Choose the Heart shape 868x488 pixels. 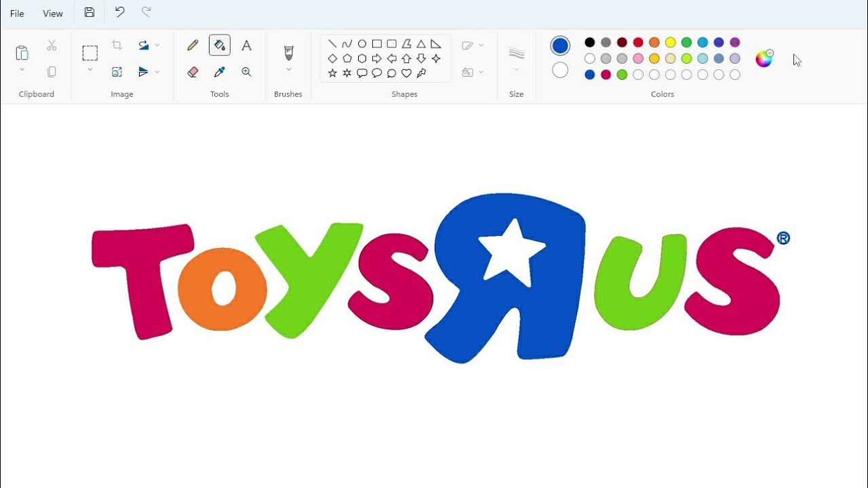point(407,73)
